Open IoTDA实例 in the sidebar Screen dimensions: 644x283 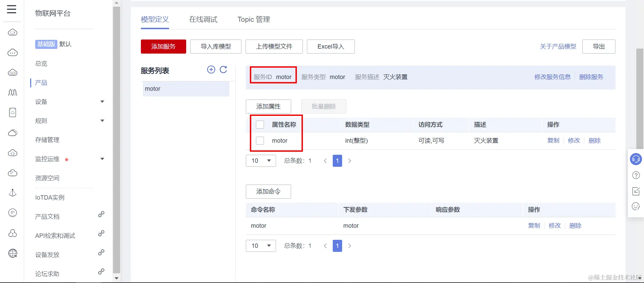pyautogui.click(x=50, y=198)
